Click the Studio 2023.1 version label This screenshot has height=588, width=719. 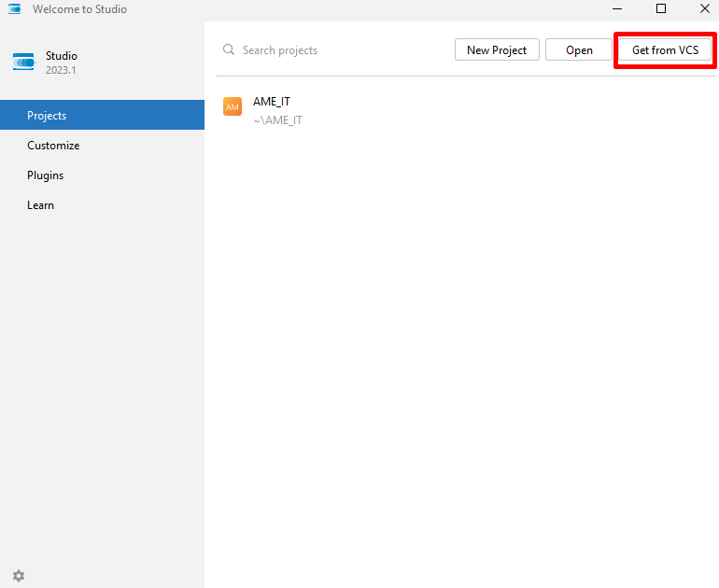[60, 70]
